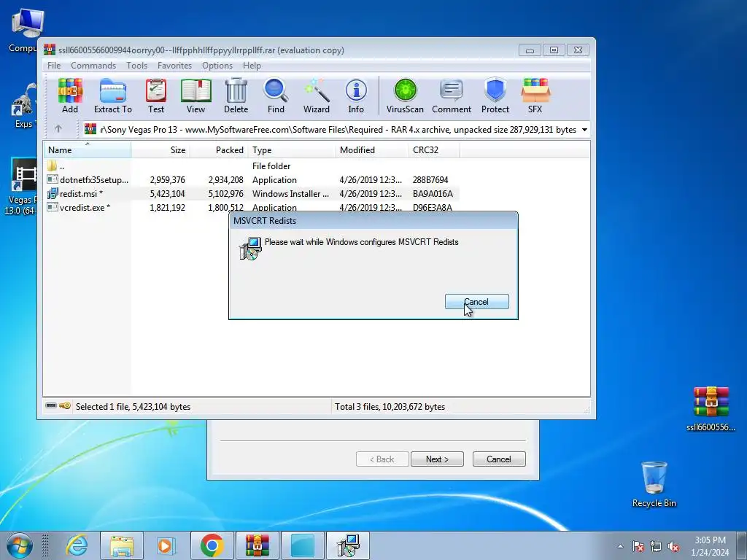The height and width of the screenshot is (560, 747).
Task: Sort the list by Size column
Action: click(160, 149)
